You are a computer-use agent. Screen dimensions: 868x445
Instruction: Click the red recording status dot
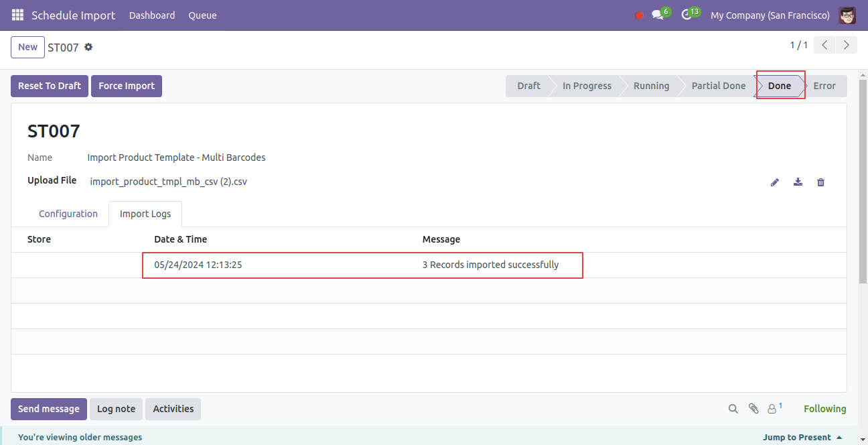click(x=639, y=15)
